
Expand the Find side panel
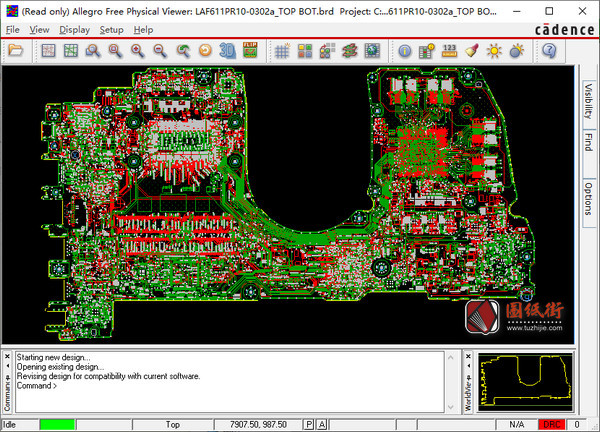click(588, 143)
